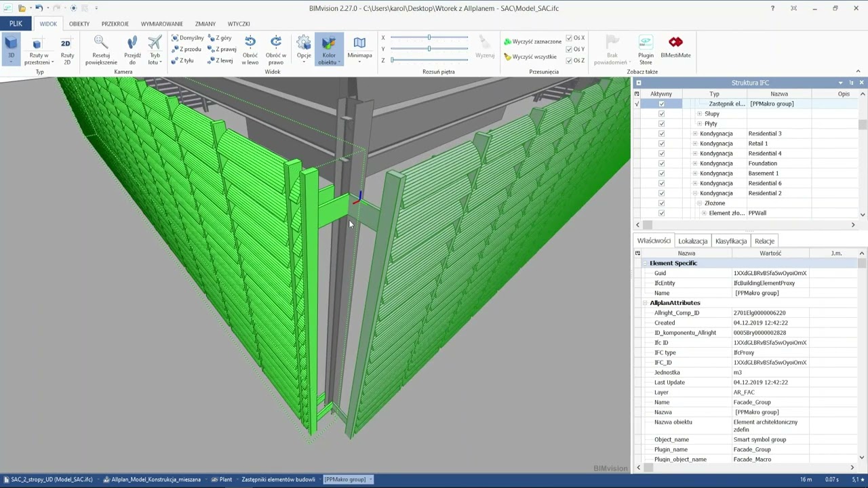Set camera to Domyślny view
868x488 pixels.
[x=187, y=38]
